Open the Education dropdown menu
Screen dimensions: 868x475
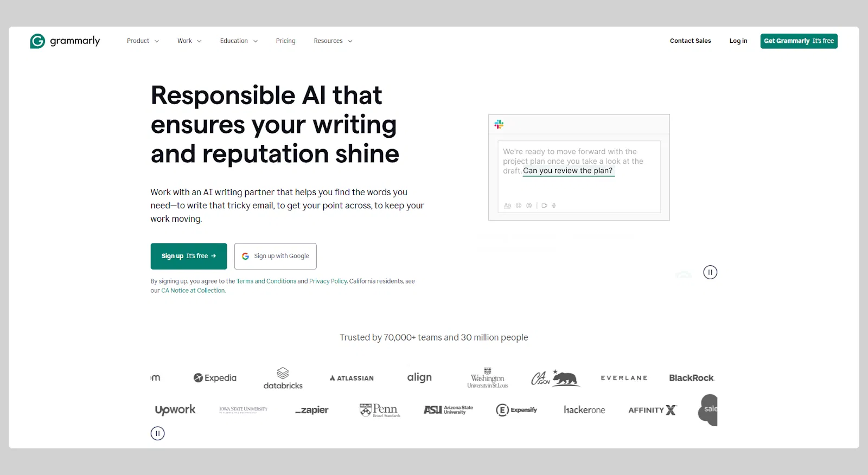coord(239,41)
